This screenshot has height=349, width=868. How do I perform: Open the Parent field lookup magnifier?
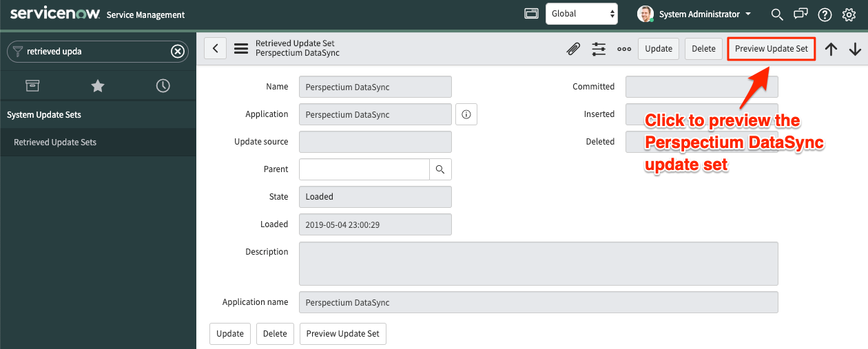tap(440, 169)
